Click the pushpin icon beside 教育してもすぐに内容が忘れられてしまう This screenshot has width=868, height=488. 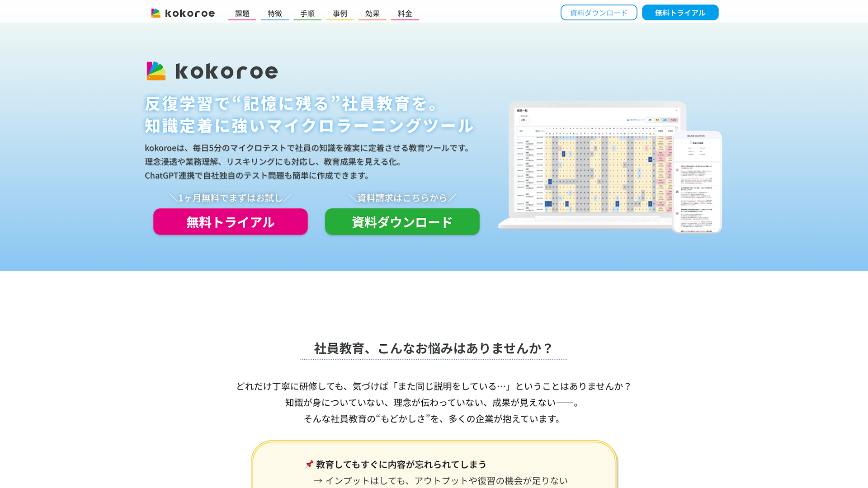point(309,464)
